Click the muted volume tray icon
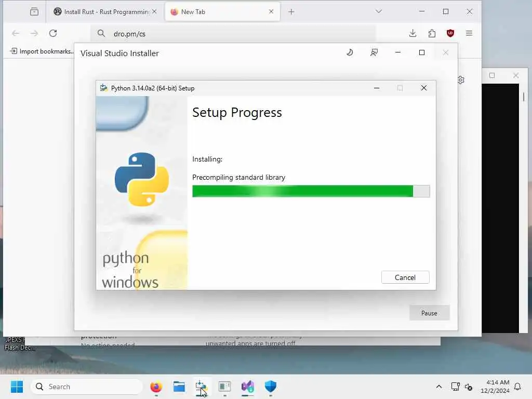The height and width of the screenshot is (399, 532). click(x=469, y=387)
